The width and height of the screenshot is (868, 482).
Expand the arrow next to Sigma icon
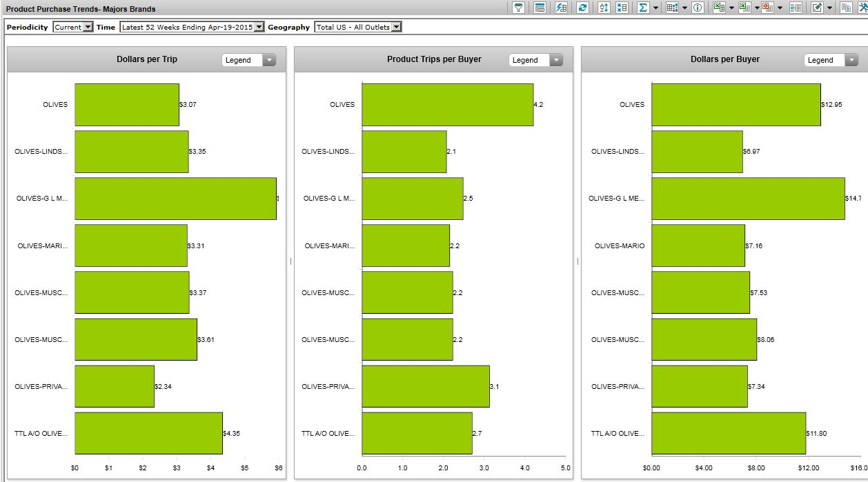(x=655, y=8)
